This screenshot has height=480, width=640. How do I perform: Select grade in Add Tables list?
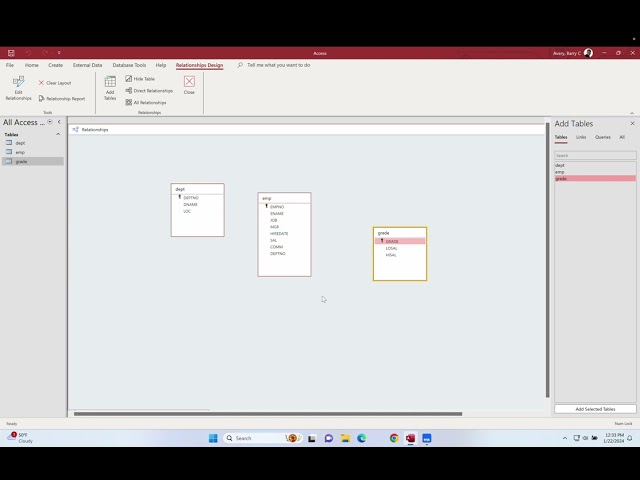(x=595, y=178)
